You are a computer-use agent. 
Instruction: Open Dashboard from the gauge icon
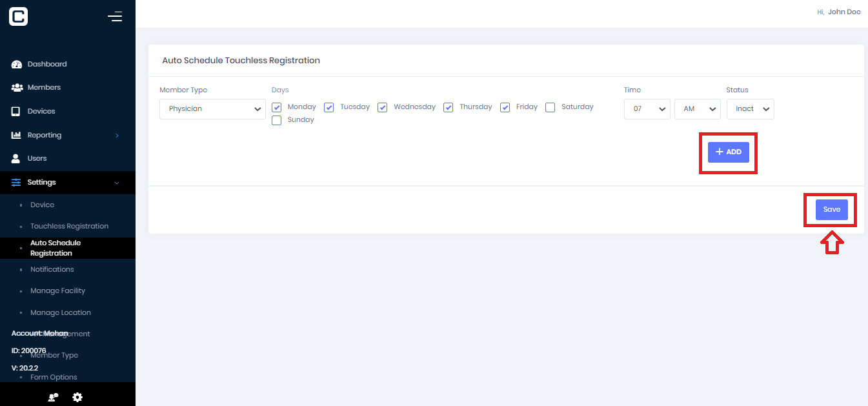point(17,65)
